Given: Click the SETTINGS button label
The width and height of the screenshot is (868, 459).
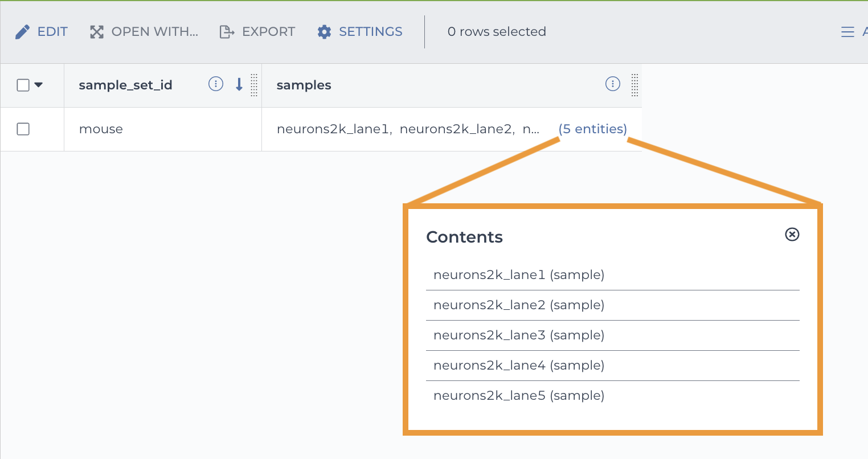Looking at the screenshot, I should point(371,32).
